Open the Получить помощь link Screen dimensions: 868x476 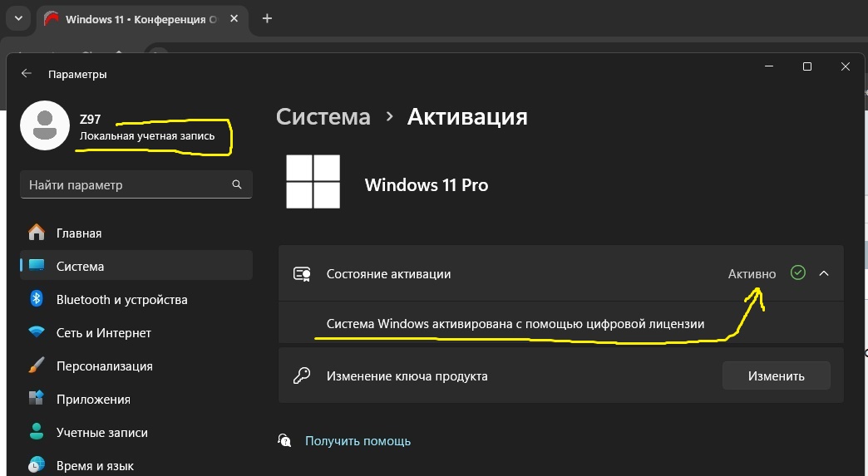[358, 440]
